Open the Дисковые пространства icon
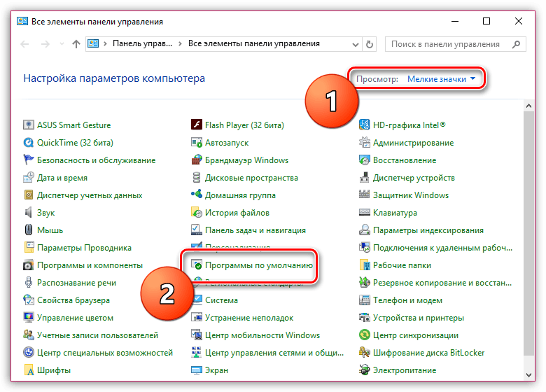 coord(197,177)
